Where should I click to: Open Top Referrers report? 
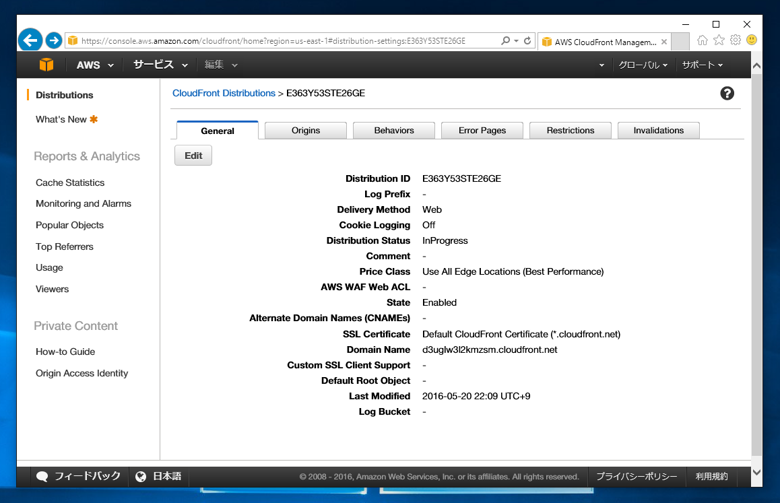point(64,246)
